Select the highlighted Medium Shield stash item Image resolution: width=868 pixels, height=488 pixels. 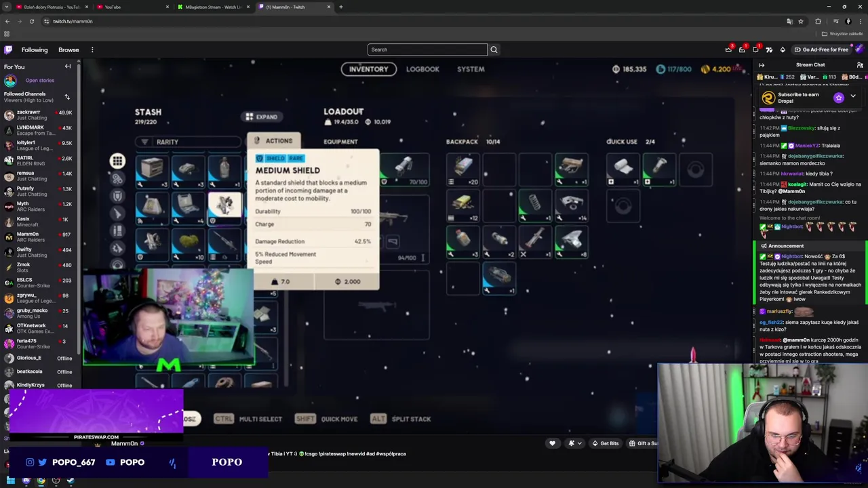click(225, 208)
